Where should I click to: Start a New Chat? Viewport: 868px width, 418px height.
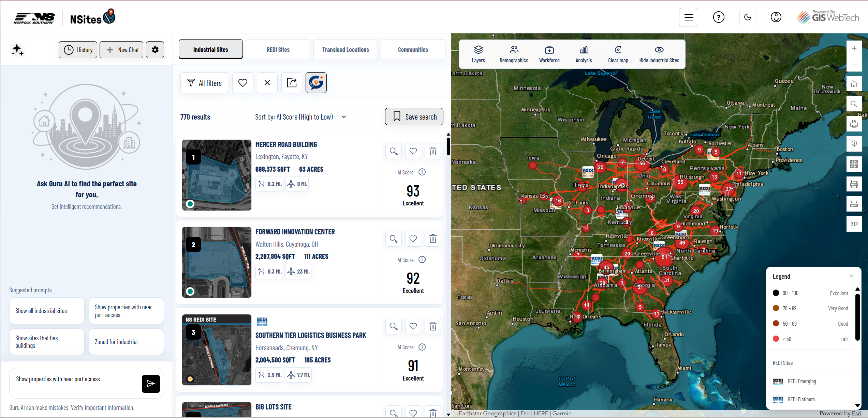click(x=121, y=50)
